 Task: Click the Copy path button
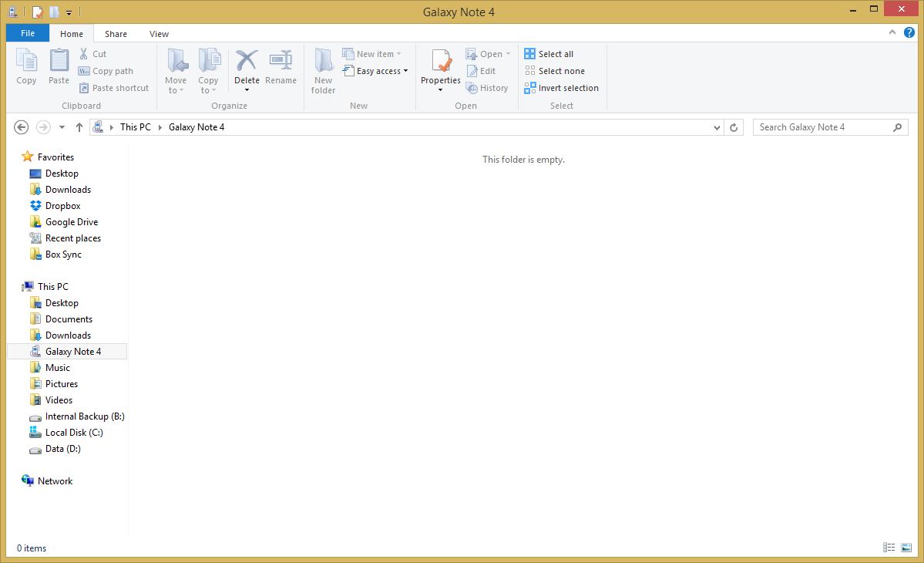[x=106, y=71]
